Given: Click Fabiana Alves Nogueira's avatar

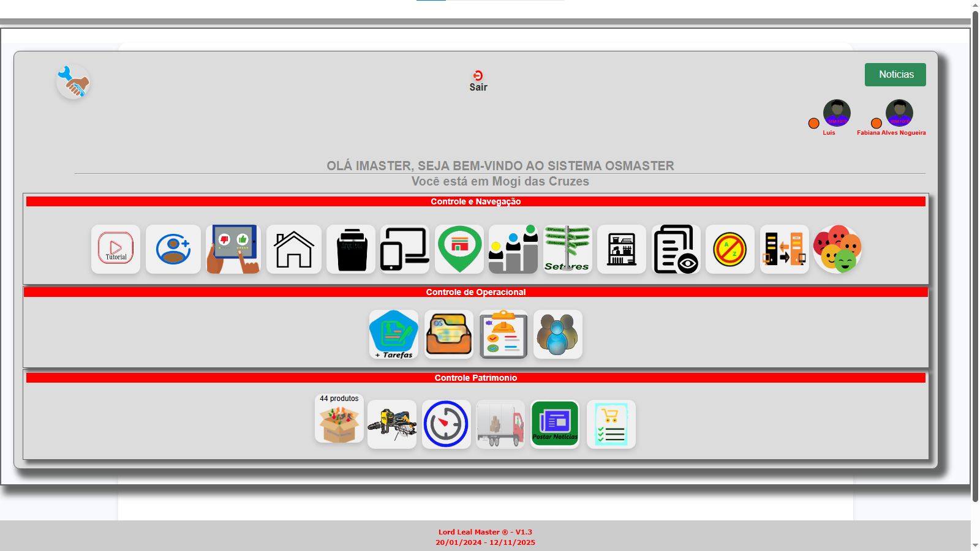Looking at the screenshot, I should [899, 113].
